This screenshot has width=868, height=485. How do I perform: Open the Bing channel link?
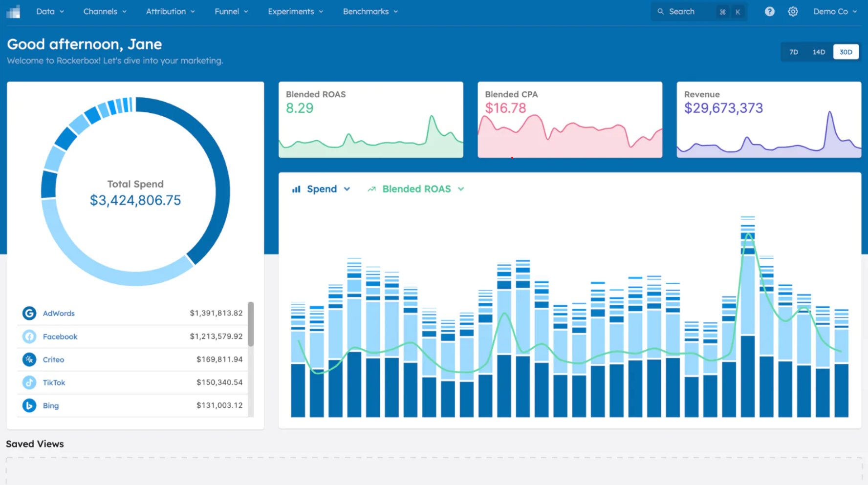tap(51, 405)
